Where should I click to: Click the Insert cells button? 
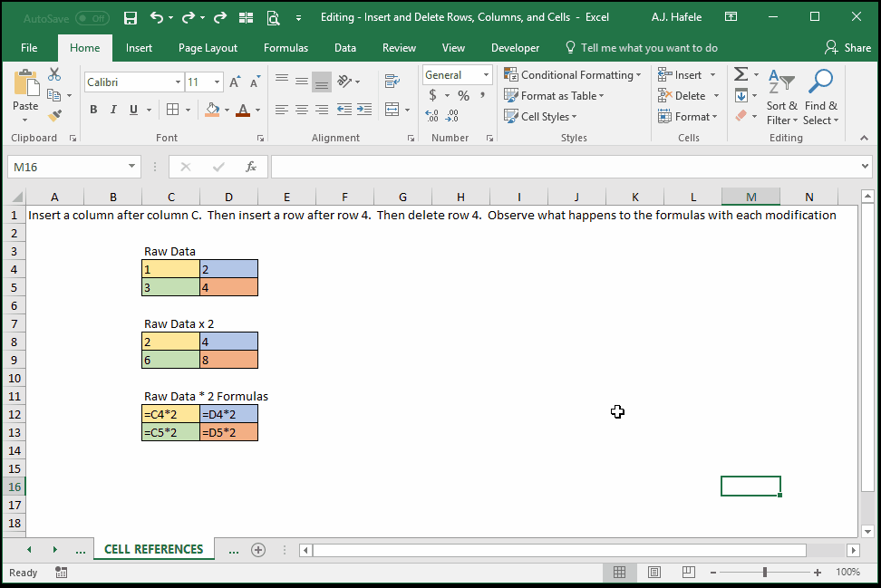[x=681, y=74]
